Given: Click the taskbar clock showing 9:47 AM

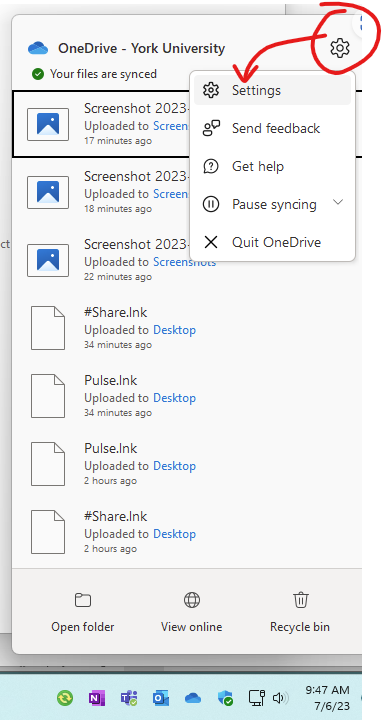Looking at the screenshot, I should (x=327, y=698).
